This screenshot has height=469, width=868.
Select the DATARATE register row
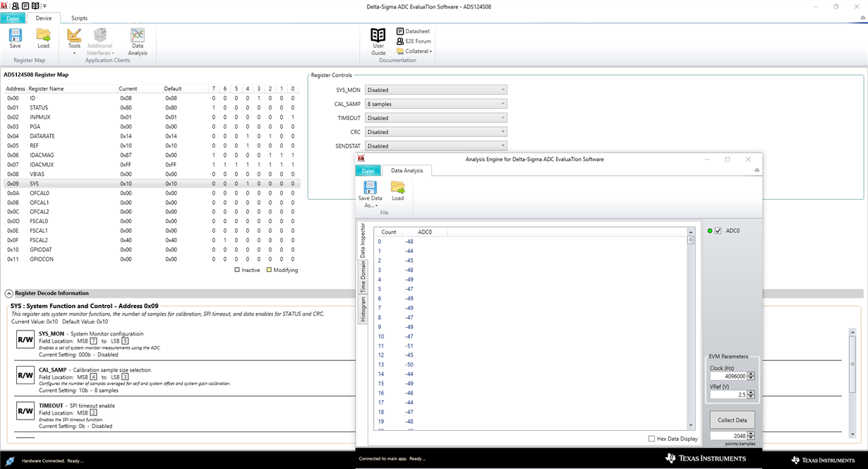click(x=152, y=136)
